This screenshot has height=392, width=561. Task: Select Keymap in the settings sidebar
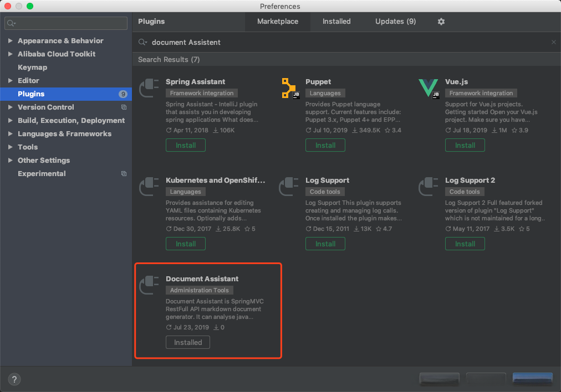[32, 67]
